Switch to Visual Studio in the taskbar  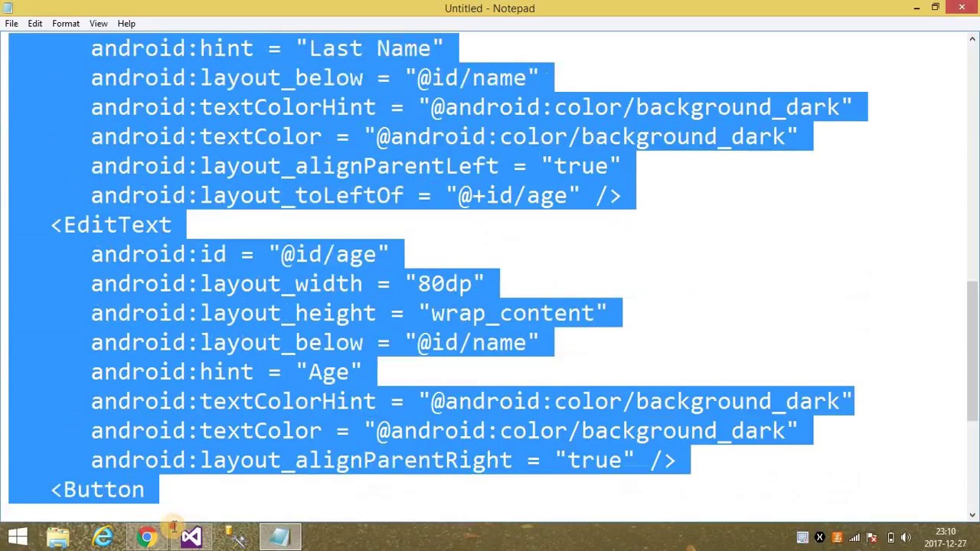tap(191, 537)
